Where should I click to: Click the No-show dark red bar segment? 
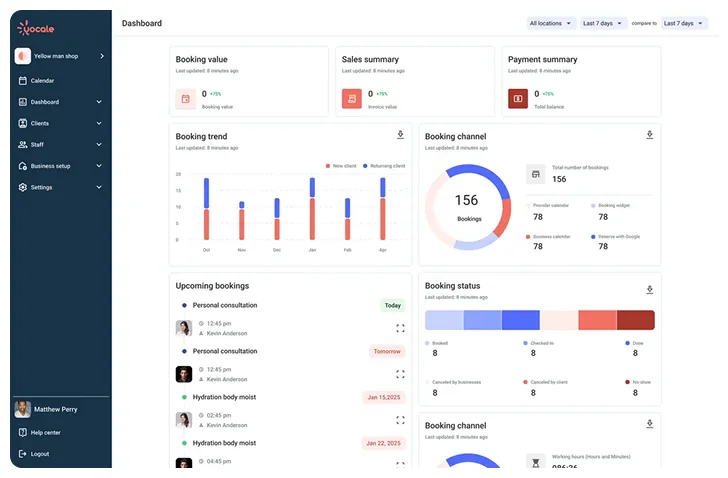(636, 321)
